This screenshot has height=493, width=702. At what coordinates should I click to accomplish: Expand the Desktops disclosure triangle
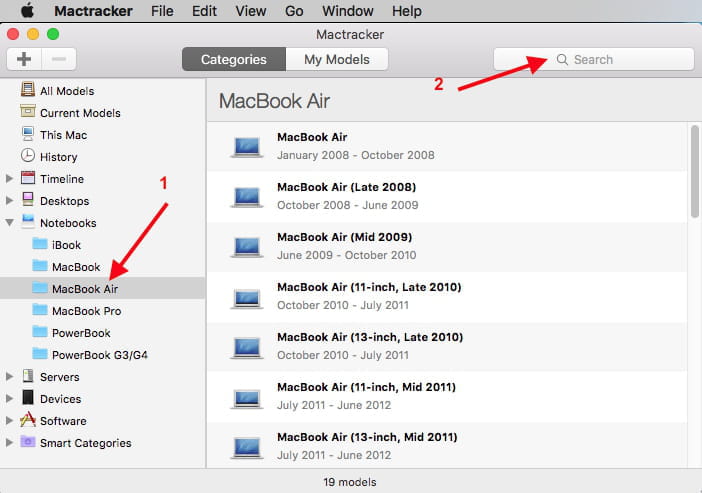pyautogui.click(x=9, y=201)
